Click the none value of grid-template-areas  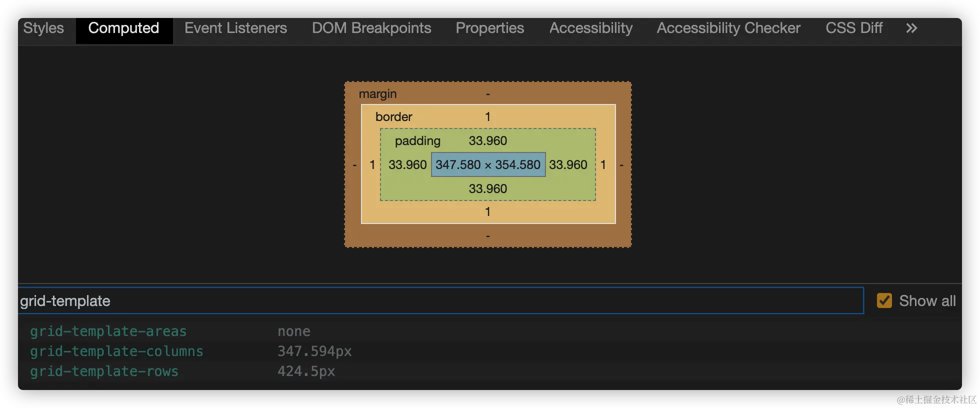pos(294,331)
